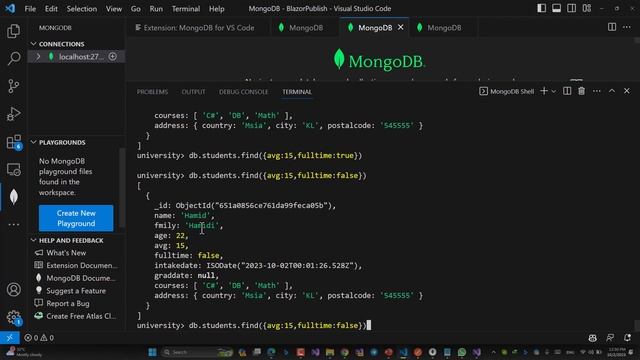Open the Run menu
Viewport: 640px width, 360px height.
point(156,9)
